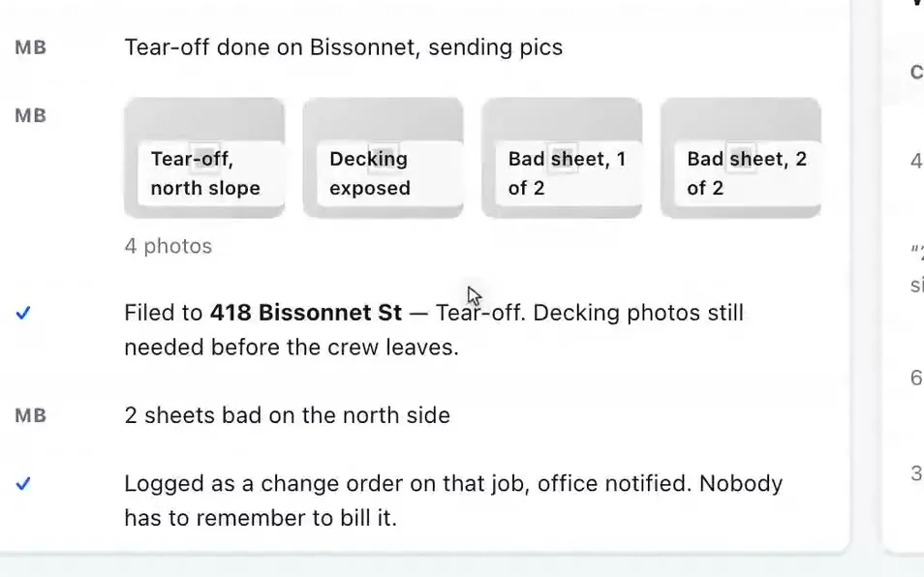Image resolution: width=924 pixels, height=577 pixels.
Task: Click blue checkmark beside "Filed to 418 Bissonnet"
Action: 23,313
